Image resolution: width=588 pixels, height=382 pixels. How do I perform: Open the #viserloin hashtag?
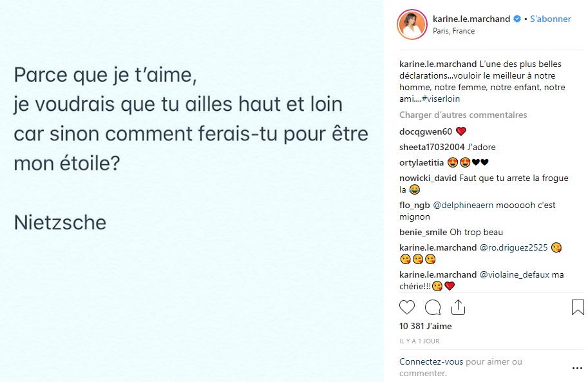(x=441, y=99)
